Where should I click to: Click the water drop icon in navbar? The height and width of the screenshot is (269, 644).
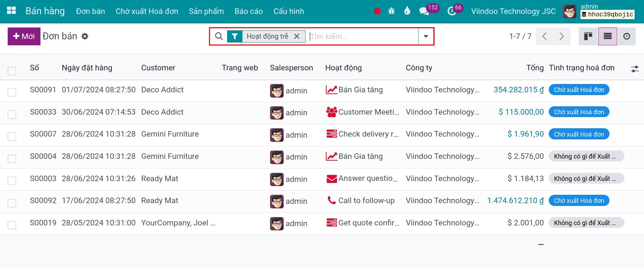[407, 11]
